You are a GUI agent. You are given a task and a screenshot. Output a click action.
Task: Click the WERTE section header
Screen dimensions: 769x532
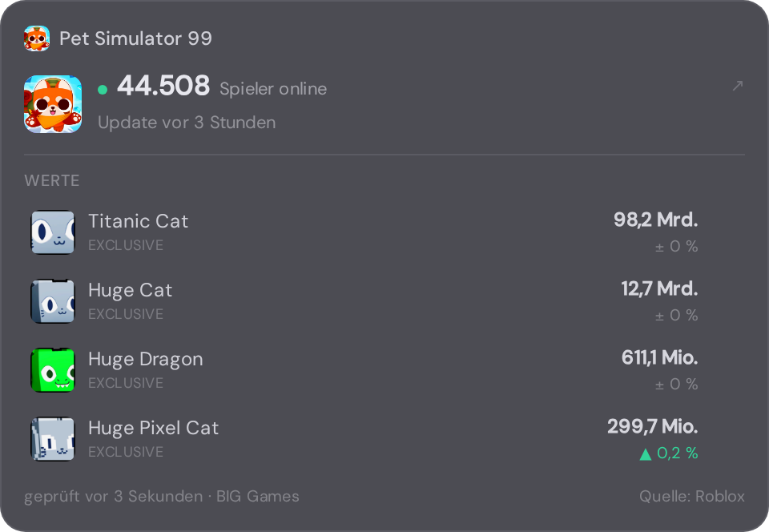pyautogui.click(x=52, y=180)
